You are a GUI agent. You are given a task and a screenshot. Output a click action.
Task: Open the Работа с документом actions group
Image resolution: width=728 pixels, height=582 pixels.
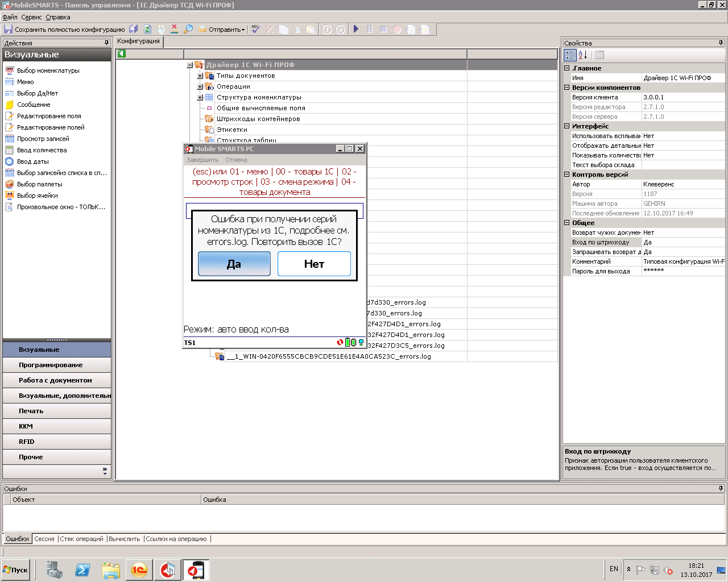[57, 380]
